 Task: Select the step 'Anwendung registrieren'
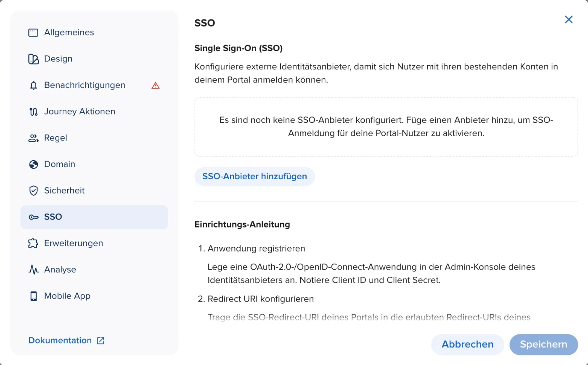coord(256,249)
